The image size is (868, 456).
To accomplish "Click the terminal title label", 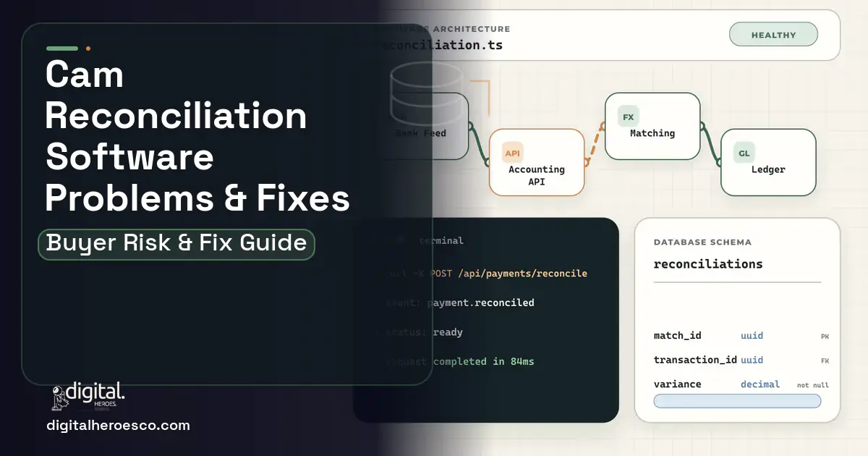I will (x=441, y=240).
